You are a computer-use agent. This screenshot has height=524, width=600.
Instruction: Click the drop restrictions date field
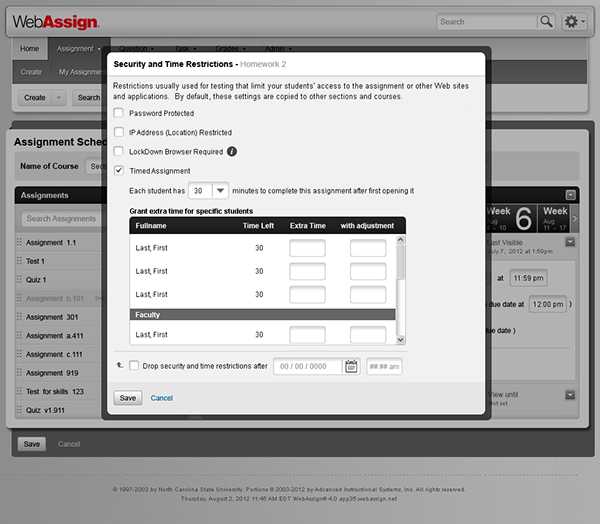click(x=308, y=366)
